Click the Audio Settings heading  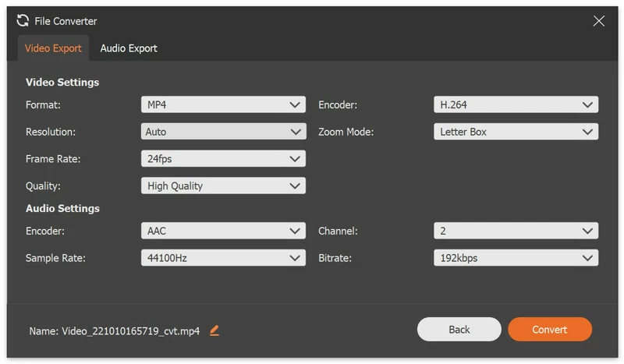pyautogui.click(x=62, y=208)
